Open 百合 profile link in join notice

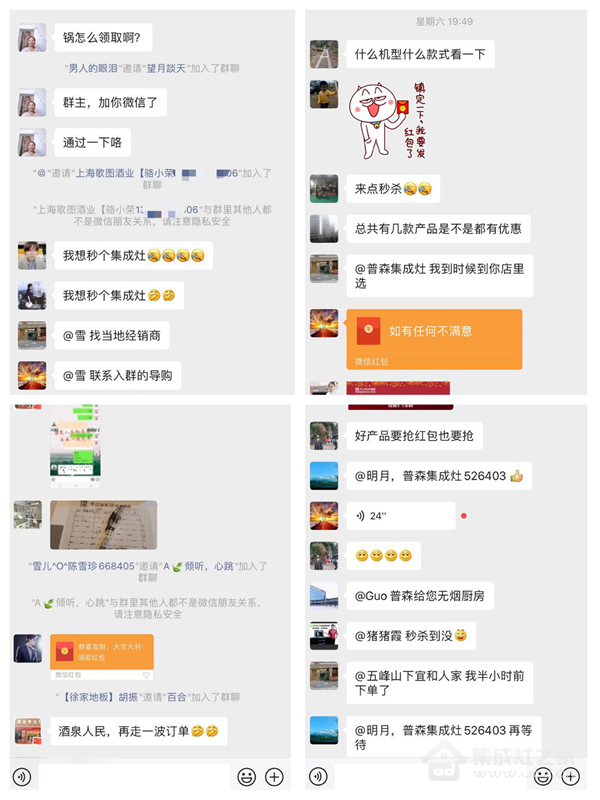tap(177, 697)
